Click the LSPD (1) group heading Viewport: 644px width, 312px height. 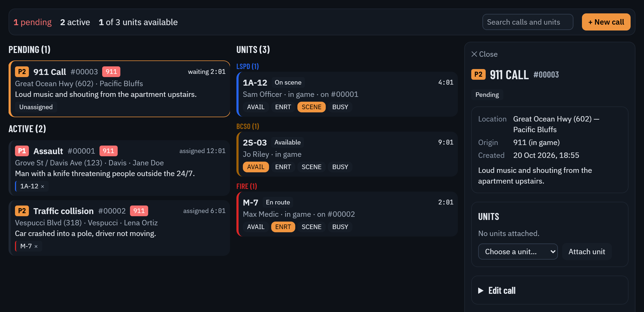[248, 66]
